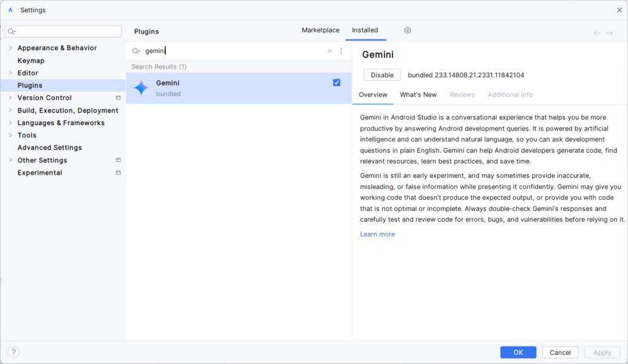This screenshot has height=364, width=628.
Task: Expand Build, Execution, Deployment node
Action: 10,110
